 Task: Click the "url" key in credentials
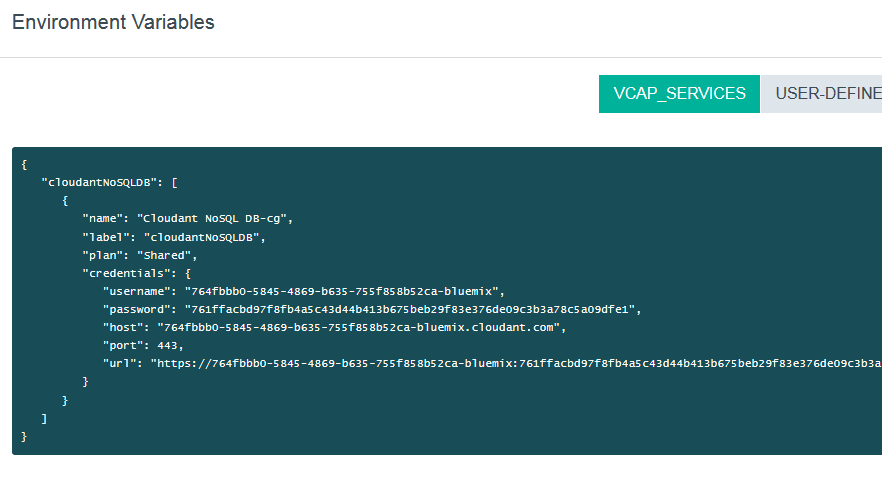pos(119,362)
